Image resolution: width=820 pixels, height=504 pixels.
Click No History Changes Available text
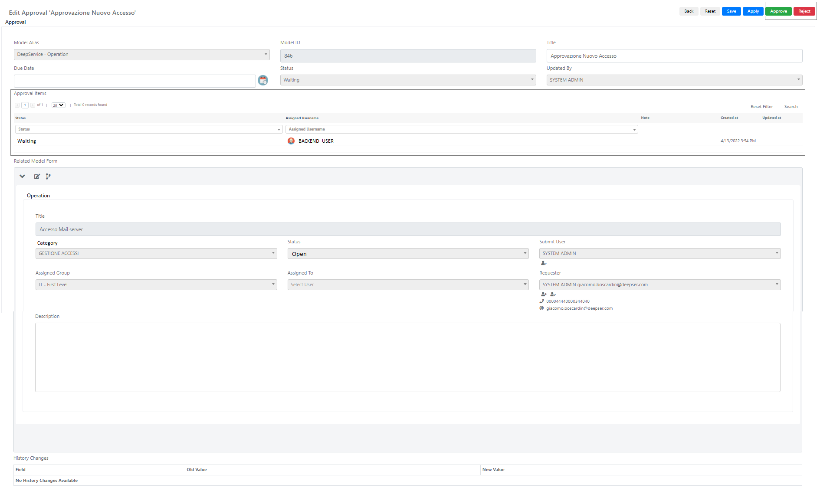(x=47, y=481)
